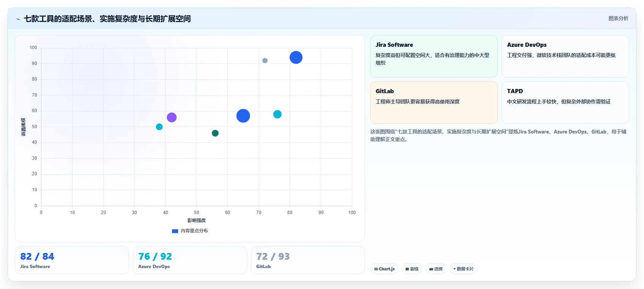644x289 pixels.
Task: Click the 数据卡片 tag chip
Action: (463, 269)
